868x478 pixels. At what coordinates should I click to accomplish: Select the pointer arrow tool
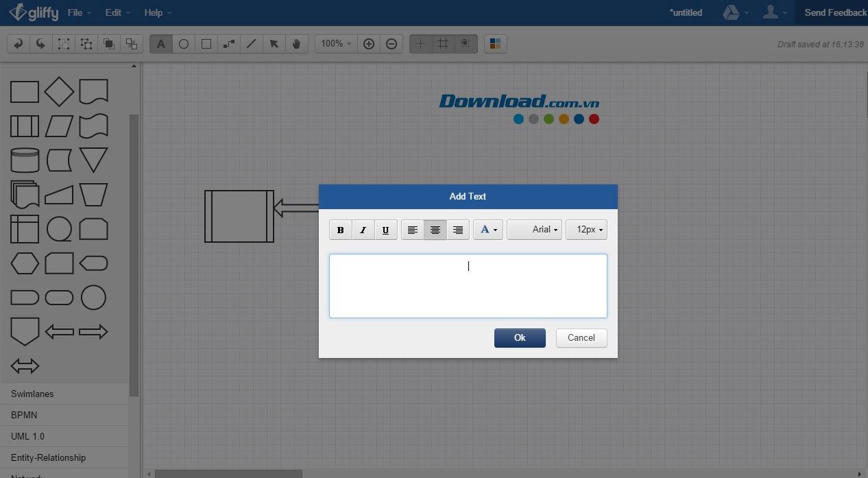pyautogui.click(x=274, y=44)
